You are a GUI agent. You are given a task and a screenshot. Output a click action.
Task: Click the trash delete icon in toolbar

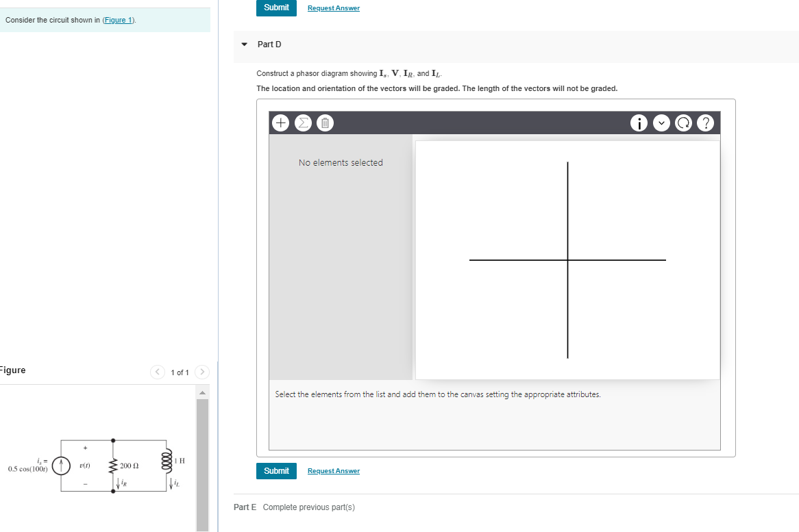324,123
